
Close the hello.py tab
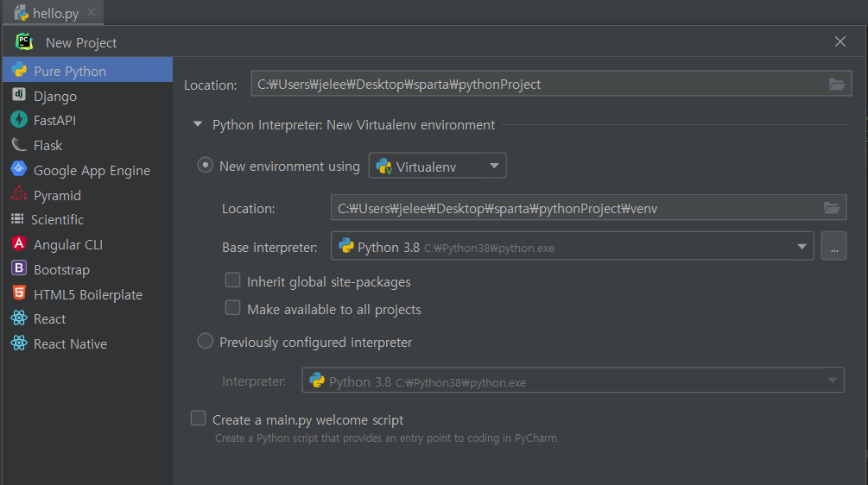[x=92, y=12]
